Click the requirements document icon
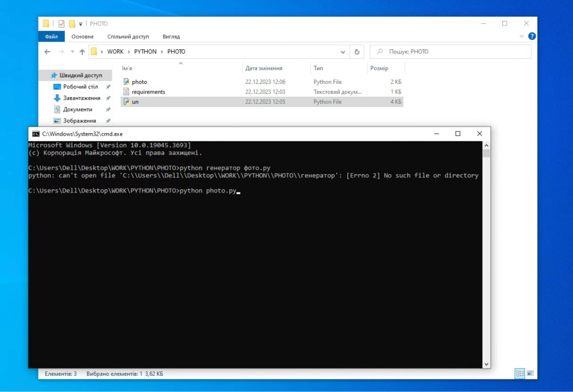Image resolution: width=573 pixels, height=392 pixels. (126, 91)
